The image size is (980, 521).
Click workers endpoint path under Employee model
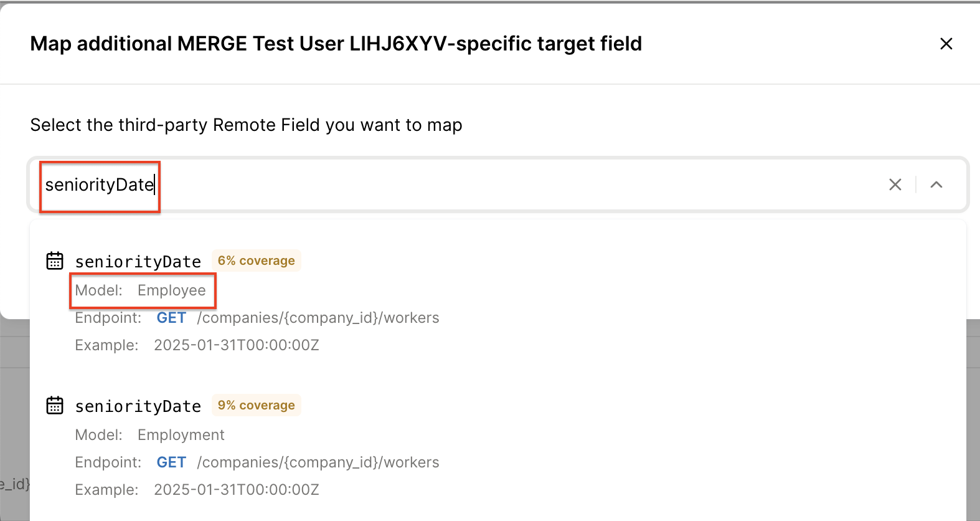(318, 318)
